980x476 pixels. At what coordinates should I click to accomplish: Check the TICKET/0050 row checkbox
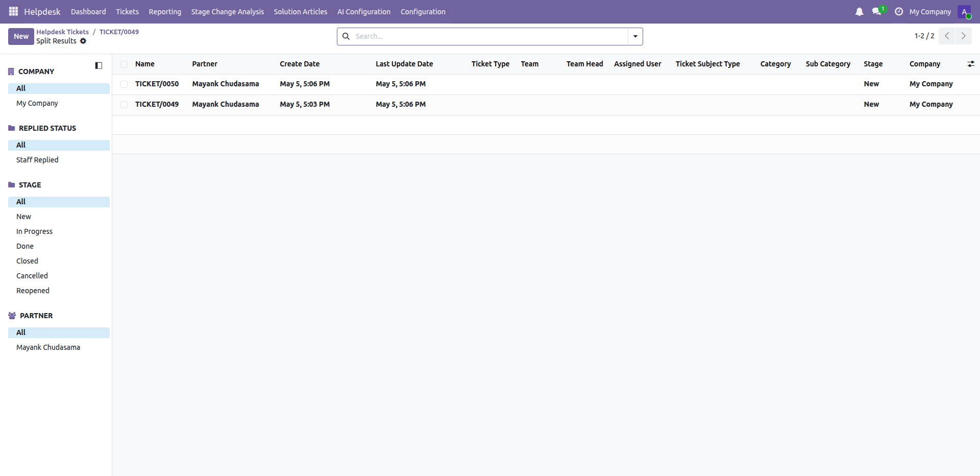click(124, 84)
